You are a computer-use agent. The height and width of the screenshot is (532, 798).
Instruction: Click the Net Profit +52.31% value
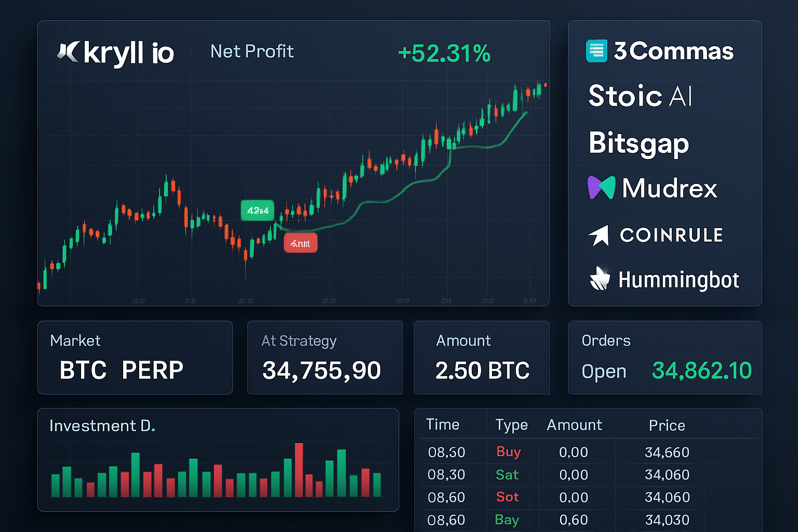pos(444,54)
